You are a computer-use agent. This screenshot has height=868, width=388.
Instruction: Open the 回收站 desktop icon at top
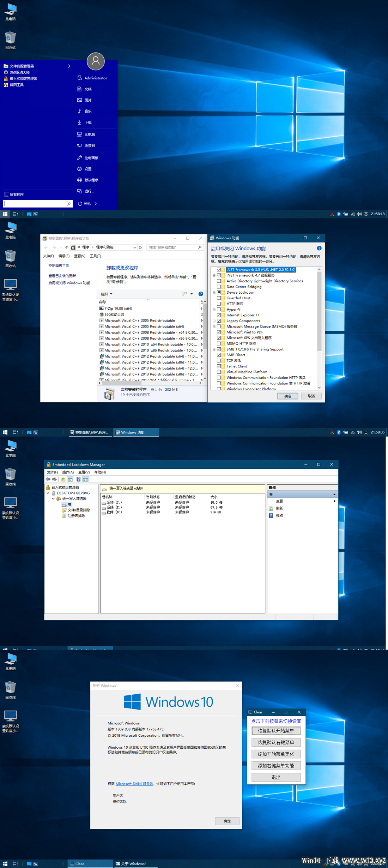[x=11, y=40]
